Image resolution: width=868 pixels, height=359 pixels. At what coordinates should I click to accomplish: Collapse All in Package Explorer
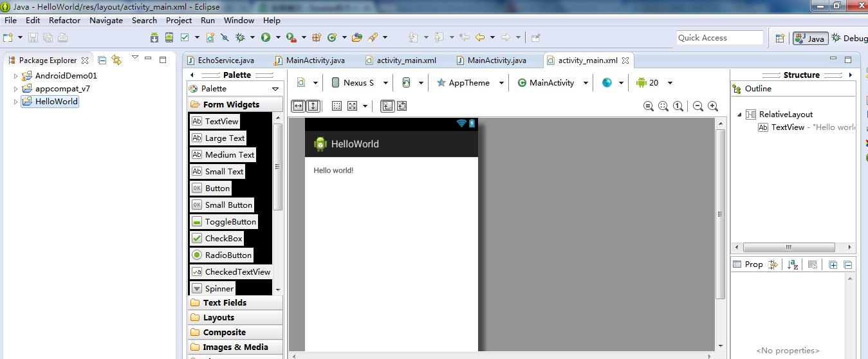click(102, 60)
